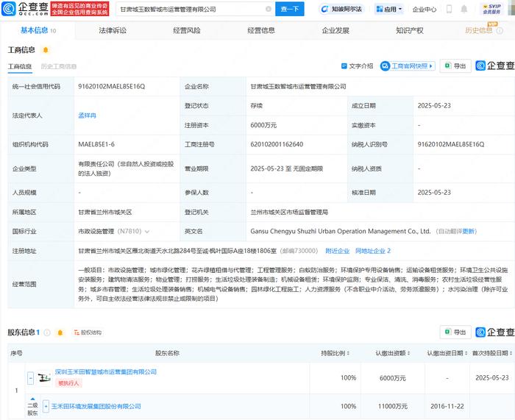This screenshot has width=515, height=420.
Task: Open the 经营信息 tab
Action: (x=261, y=31)
